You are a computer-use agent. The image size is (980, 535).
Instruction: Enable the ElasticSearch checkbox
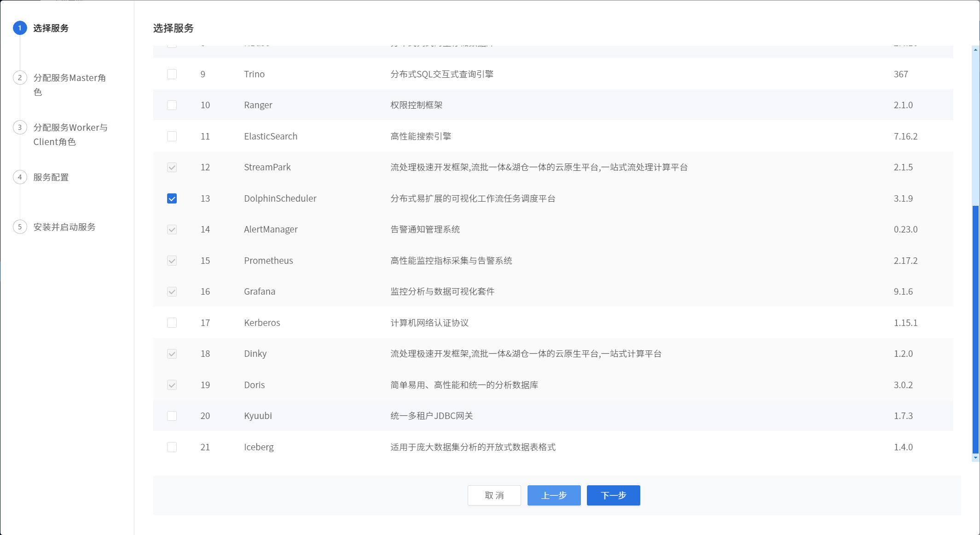point(172,136)
